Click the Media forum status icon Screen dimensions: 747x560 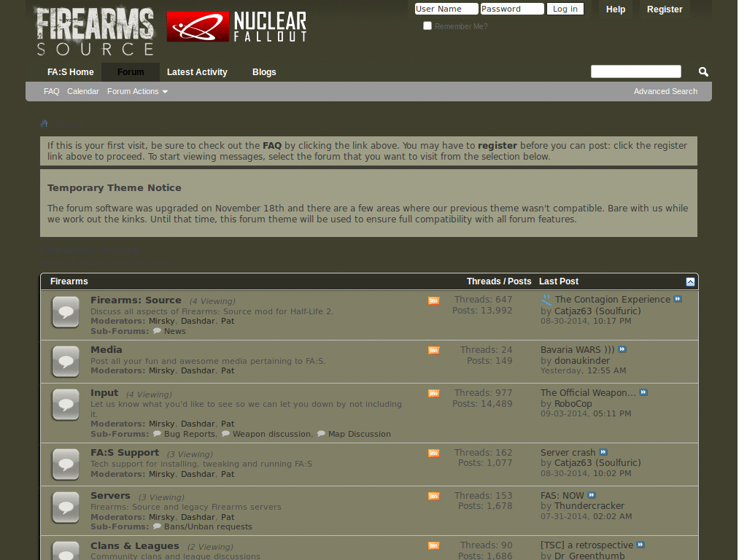coord(66,362)
